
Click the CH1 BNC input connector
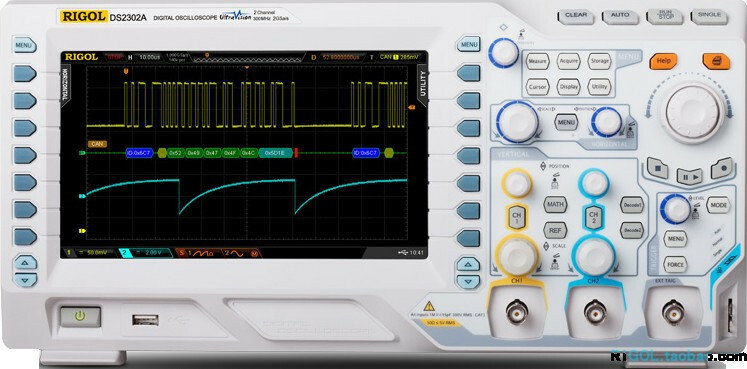[x=516, y=312]
